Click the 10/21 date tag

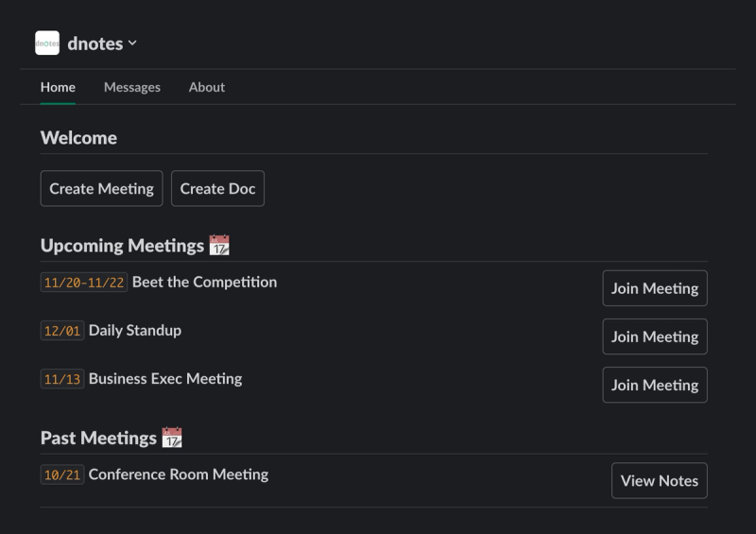point(61,474)
